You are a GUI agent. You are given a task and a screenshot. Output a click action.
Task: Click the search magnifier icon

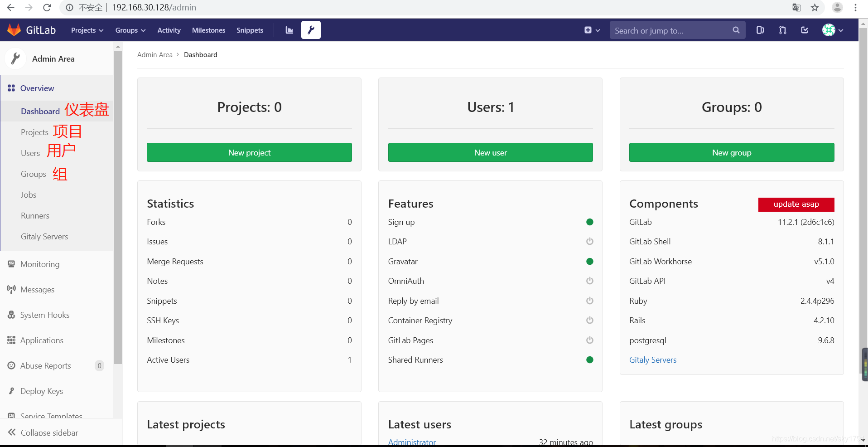(736, 30)
